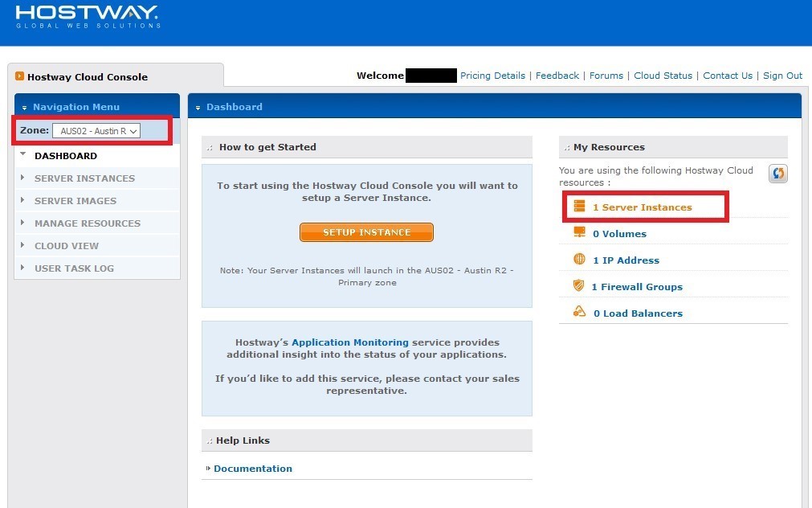Click the Navigation Menu header text

tap(76, 107)
